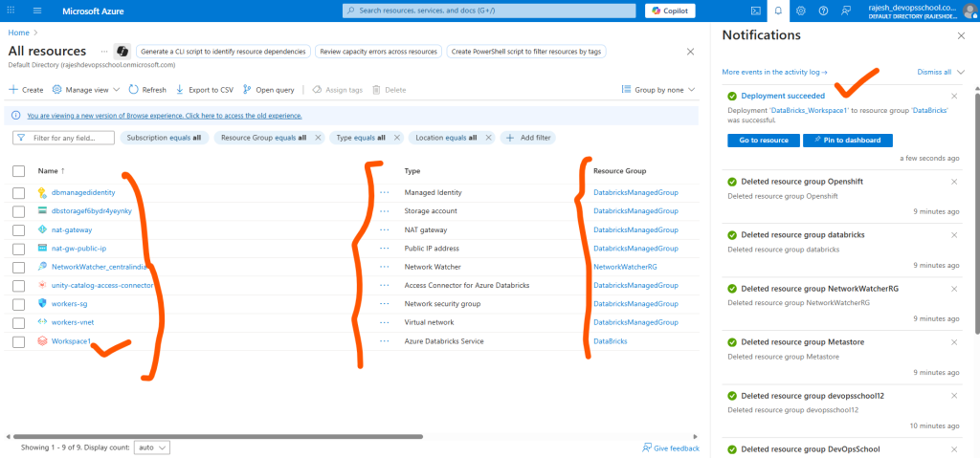Image resolution: width=980 pixels, height=458 pixels.
Task: Click the NetworkWatcher_centralindia resource icon
Action: pyautogui.click(x=42, y=267)
